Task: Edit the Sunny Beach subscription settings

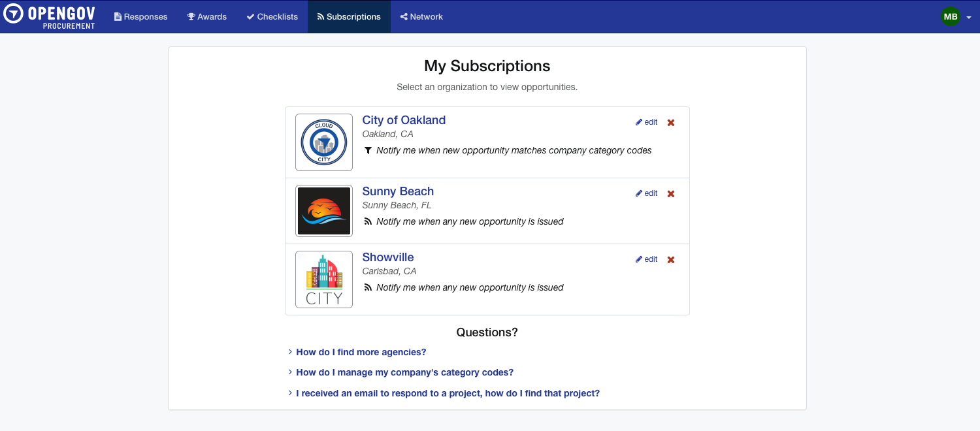Action: click(x=647, y=193)
